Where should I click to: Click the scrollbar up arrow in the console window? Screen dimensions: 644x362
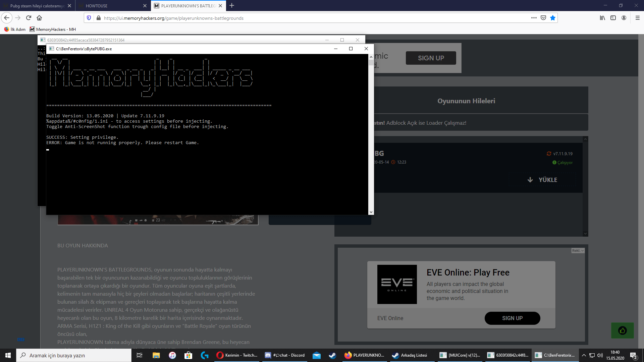(371, 57)
